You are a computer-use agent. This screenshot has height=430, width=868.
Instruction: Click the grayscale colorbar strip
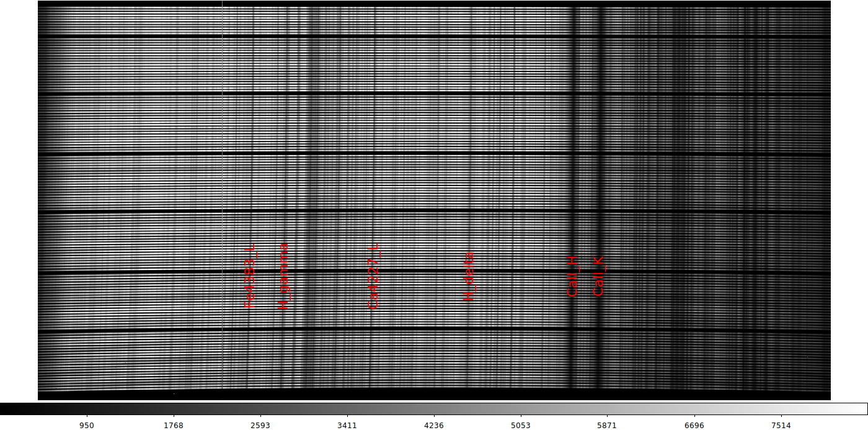(x=434, y=408)
